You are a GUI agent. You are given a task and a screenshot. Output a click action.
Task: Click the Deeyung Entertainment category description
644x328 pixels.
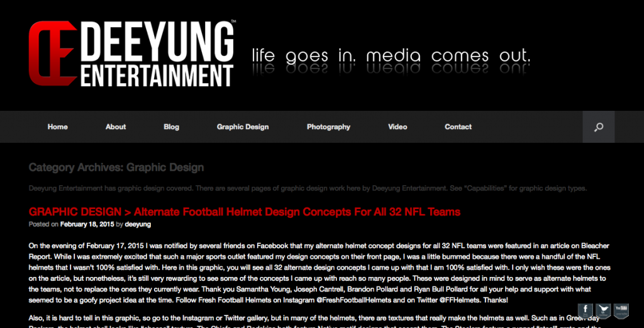pos(308,188)
